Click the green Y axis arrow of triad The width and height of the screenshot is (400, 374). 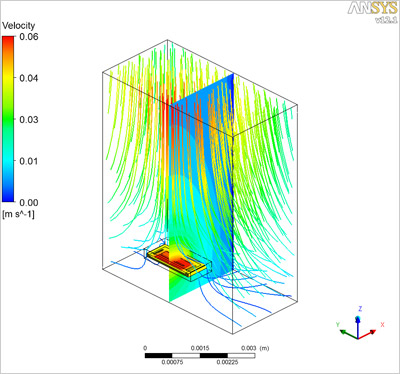[x=348, y=334]
